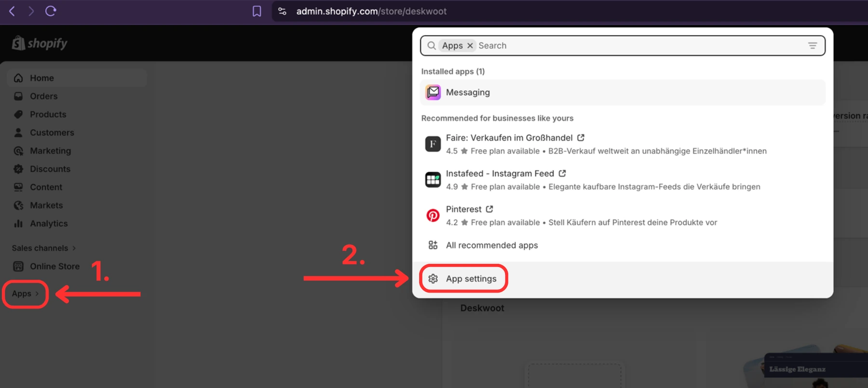
Task: Click the Products tag icon
Action: click(18, 115)
